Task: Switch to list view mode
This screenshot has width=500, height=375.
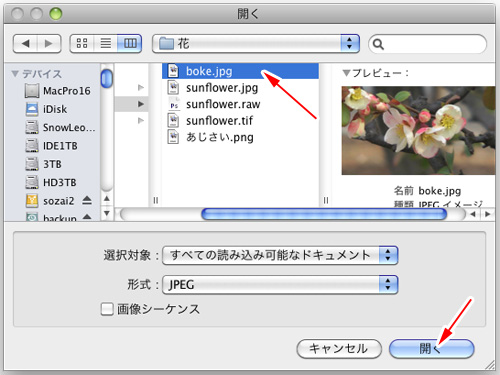Action: point(106,44)
